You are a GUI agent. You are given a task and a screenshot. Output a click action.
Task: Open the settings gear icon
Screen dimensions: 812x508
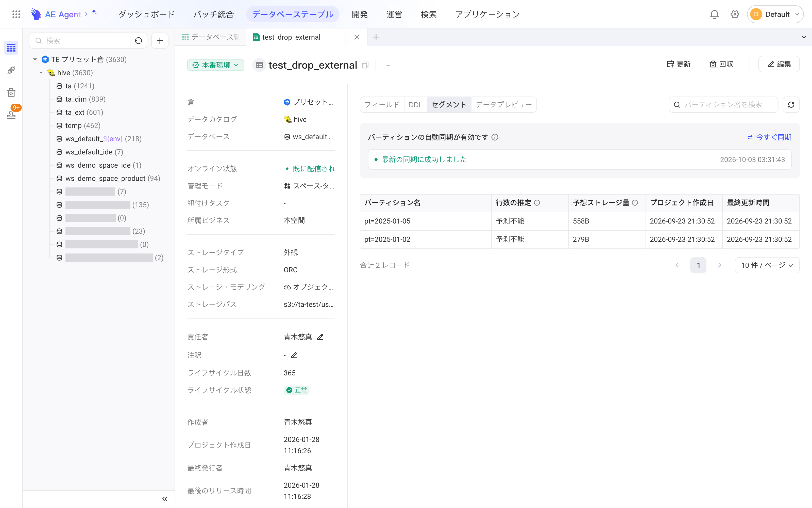coord(735,14)
